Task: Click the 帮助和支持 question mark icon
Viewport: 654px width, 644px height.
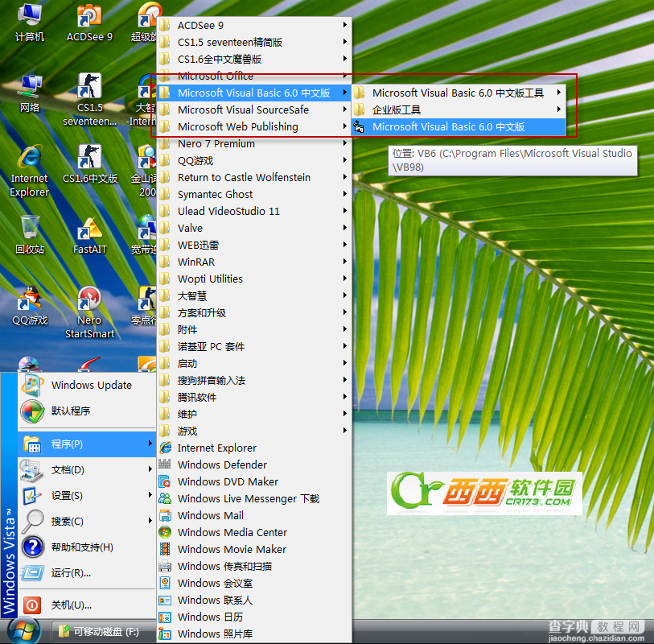Action: [x=32, y=547]
